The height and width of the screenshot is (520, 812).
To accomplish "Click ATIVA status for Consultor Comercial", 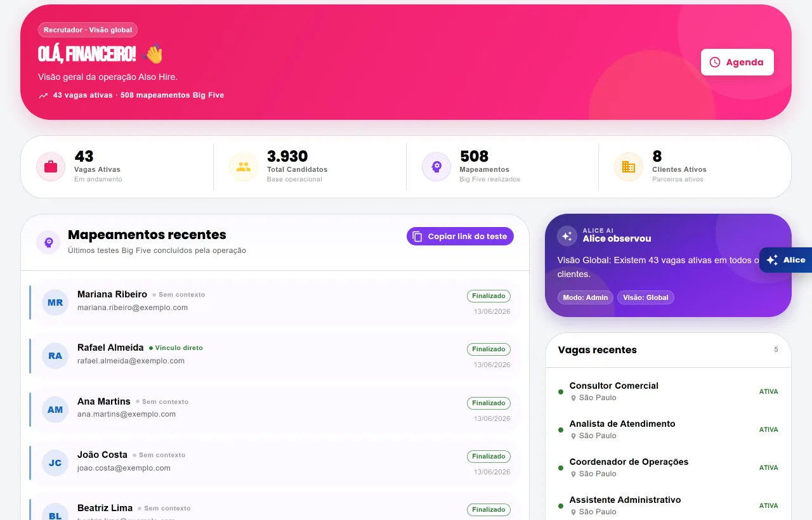I will click(x=768, y=392).
